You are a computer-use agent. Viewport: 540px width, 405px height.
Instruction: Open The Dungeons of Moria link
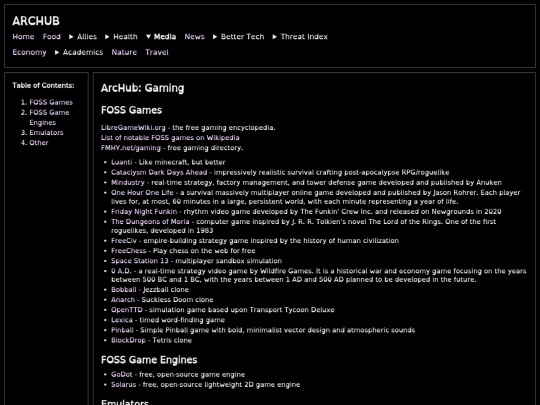click(x=150, y=222)
